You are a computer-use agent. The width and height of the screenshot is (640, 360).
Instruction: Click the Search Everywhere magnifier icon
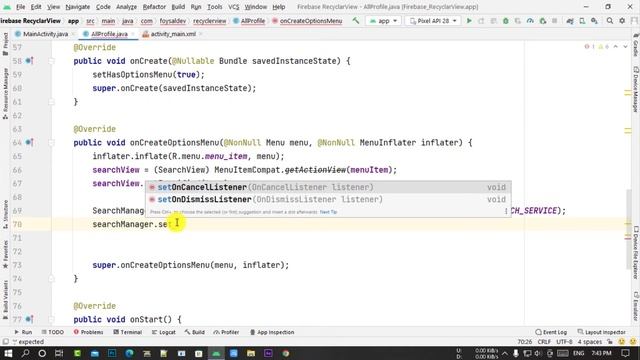(x=610, y=20)
